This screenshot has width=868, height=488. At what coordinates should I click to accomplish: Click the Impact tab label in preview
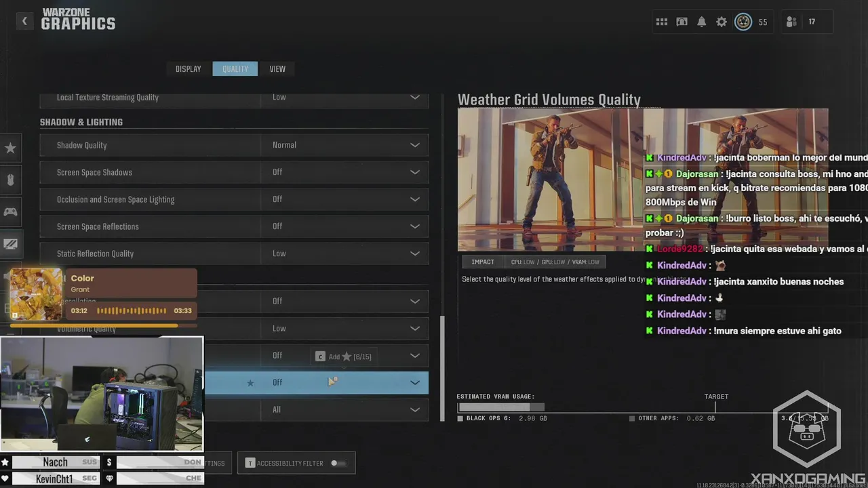483,262
